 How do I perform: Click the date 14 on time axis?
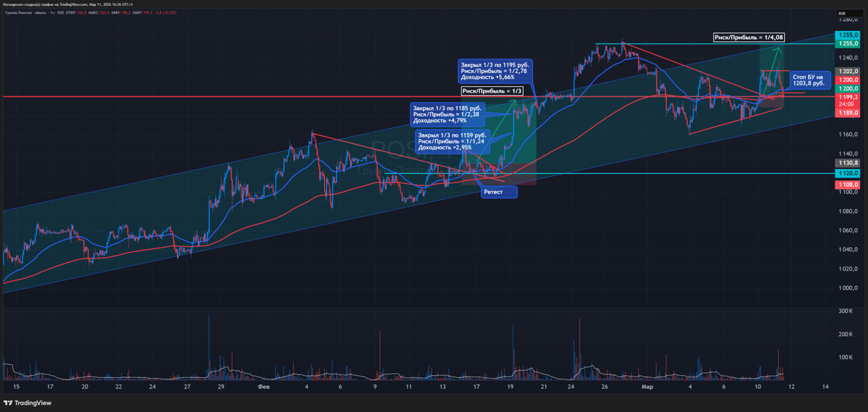pyautogui.click(x=826, y=387)
